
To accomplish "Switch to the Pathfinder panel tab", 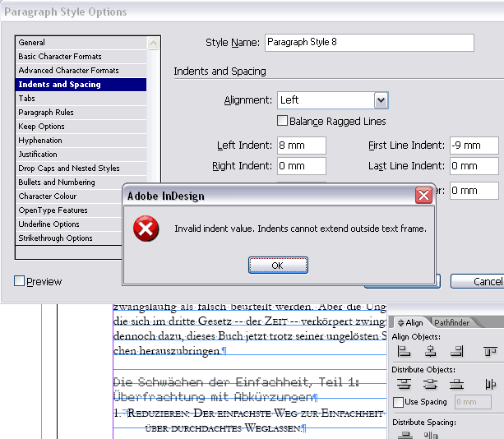I will [x=451, y=322].
